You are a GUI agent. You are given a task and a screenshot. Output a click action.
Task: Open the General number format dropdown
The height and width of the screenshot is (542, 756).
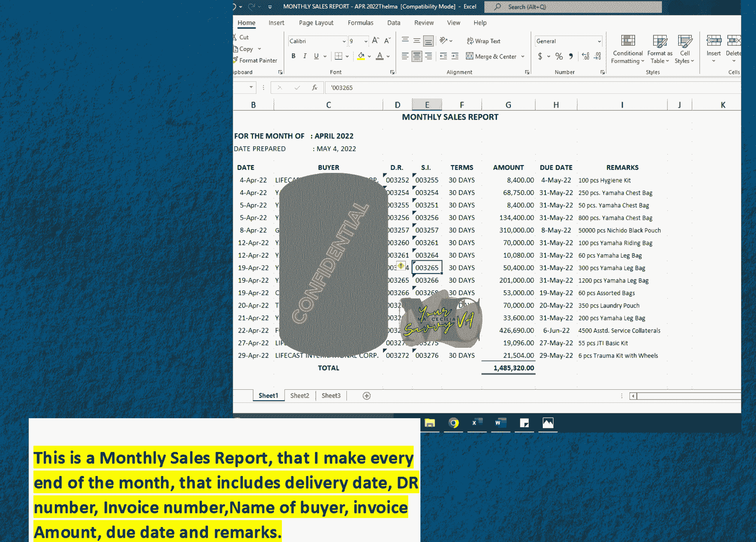point(599,41)
